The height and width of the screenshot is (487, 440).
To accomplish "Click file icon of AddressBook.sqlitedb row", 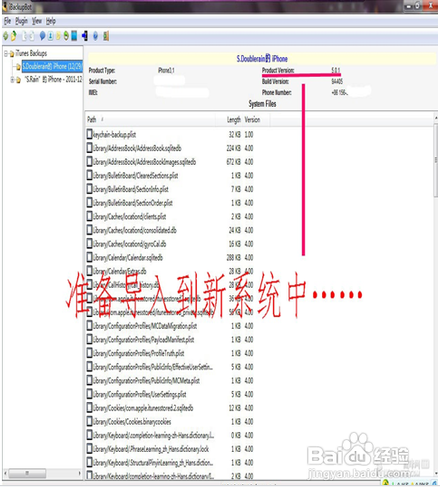I will [x=89, y=148].
